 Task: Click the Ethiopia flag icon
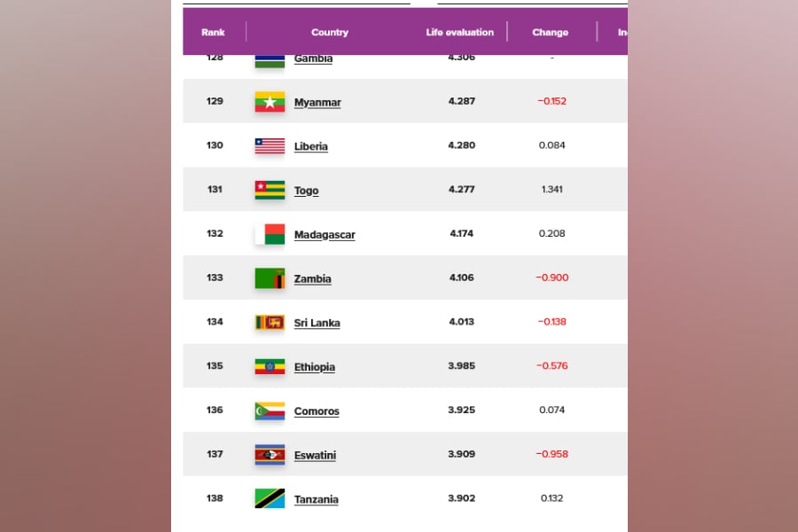point(270,366)
